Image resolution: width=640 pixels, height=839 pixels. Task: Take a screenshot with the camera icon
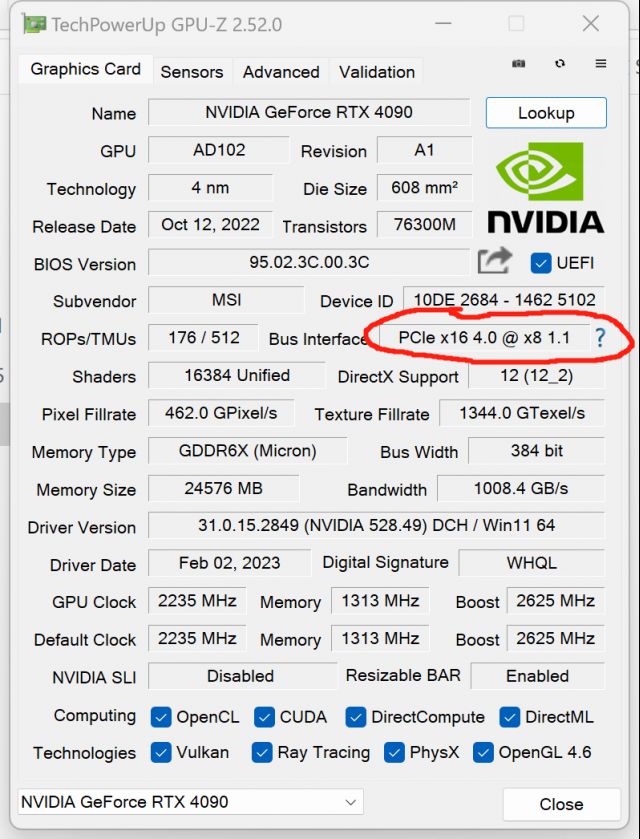click(x=518, y=62)
